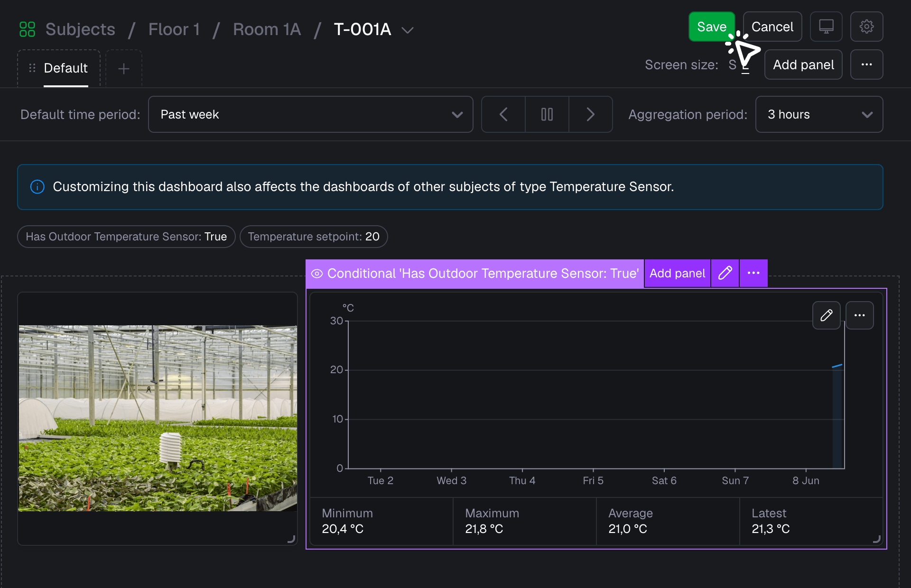The image size is (911, 588).
Task: Click the top Add panel button
Action: tap(803, 64)
